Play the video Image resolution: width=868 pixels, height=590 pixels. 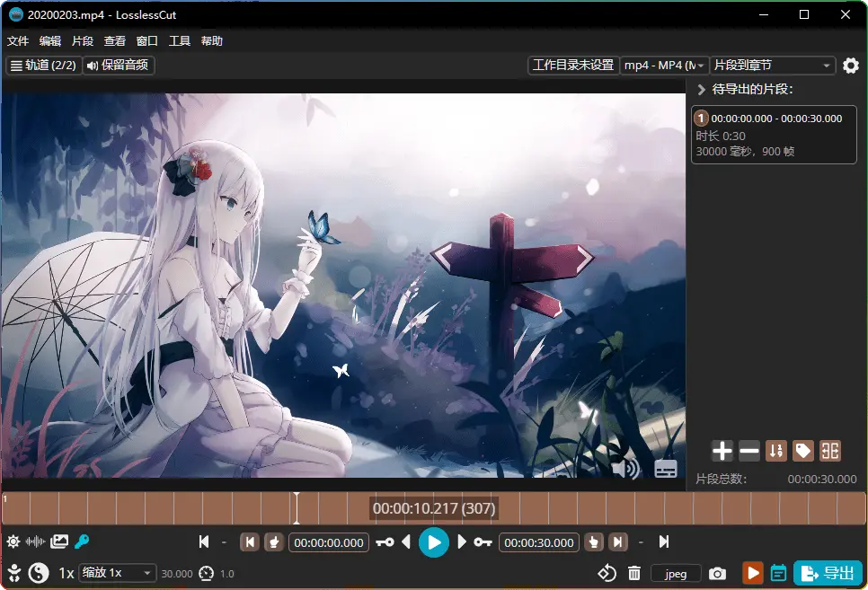click(434, 542)
